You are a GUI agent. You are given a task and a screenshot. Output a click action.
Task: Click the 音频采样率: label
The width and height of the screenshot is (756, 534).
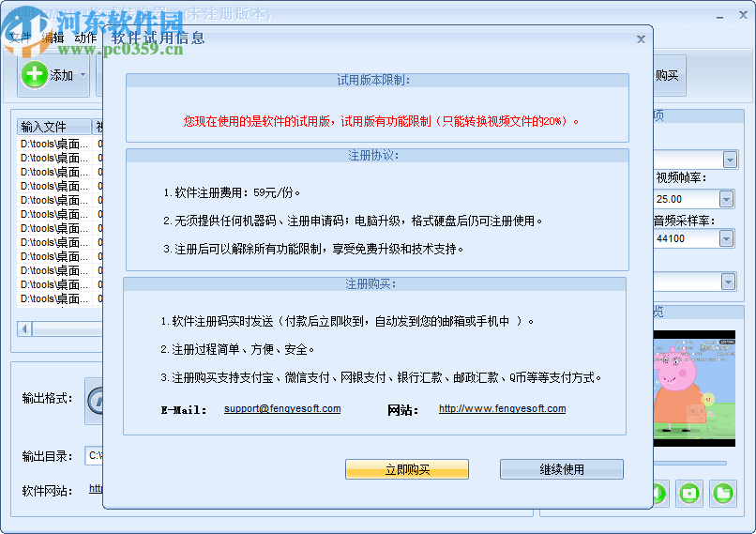point(684,221)
